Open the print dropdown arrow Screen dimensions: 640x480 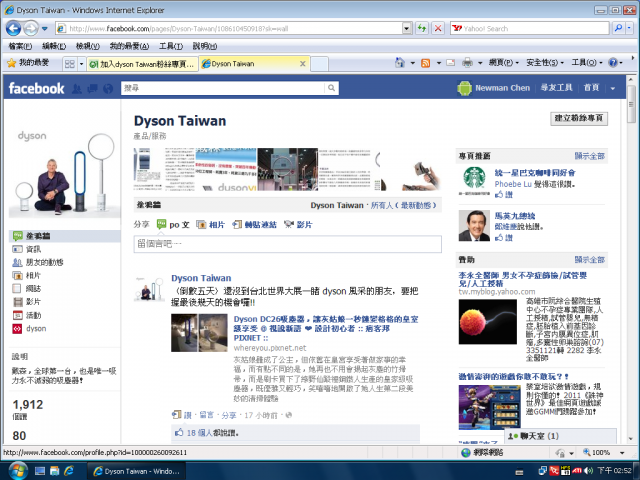click(x=480, y=63)
